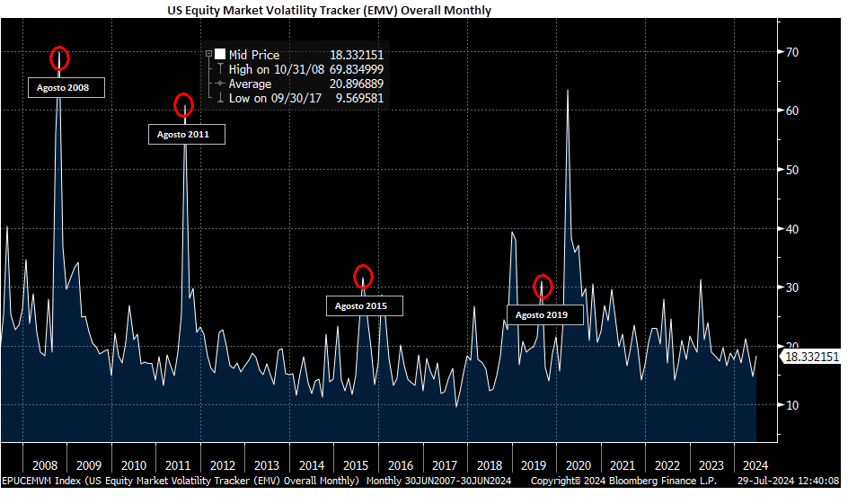
Task: Collapse the Mid Price legend tree
Action: click(208, 54)
